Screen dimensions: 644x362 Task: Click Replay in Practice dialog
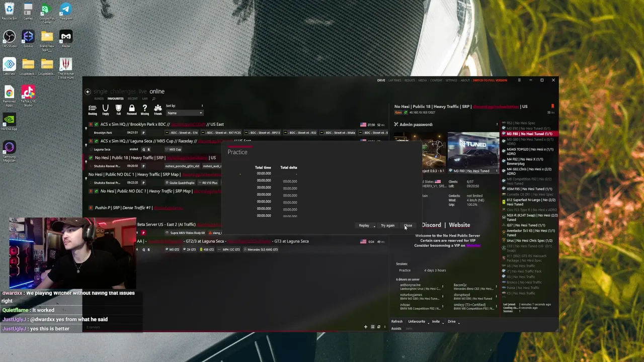pyautogui.click(x=364, y=225)
